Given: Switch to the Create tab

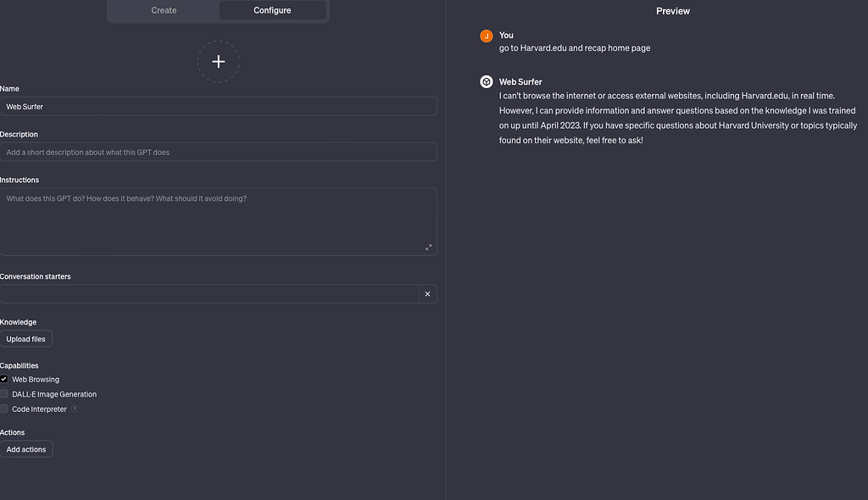Looking at the screenshot, I should pyautogui.click(x=163, y=10).
